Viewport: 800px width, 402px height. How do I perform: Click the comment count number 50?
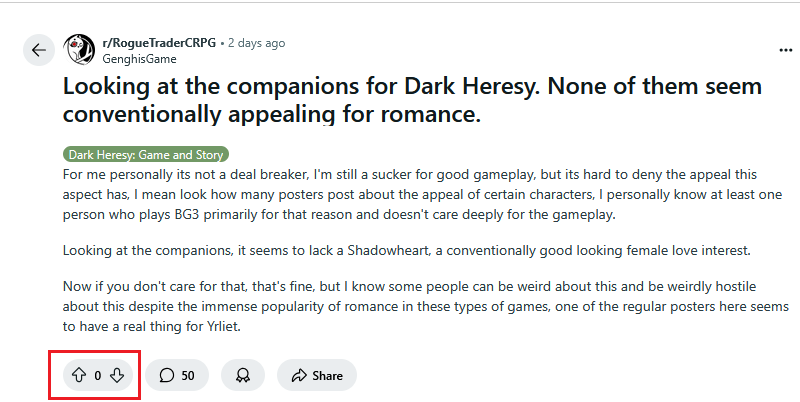pyautogui.click(x=188, y=376)
